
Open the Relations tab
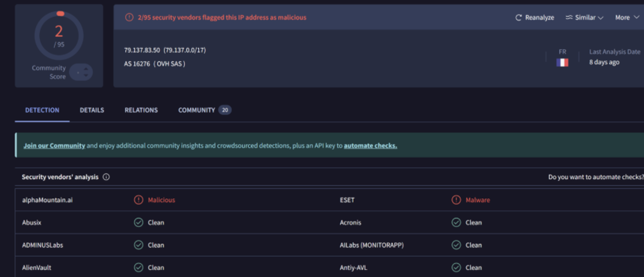click(x=141, y=110)
